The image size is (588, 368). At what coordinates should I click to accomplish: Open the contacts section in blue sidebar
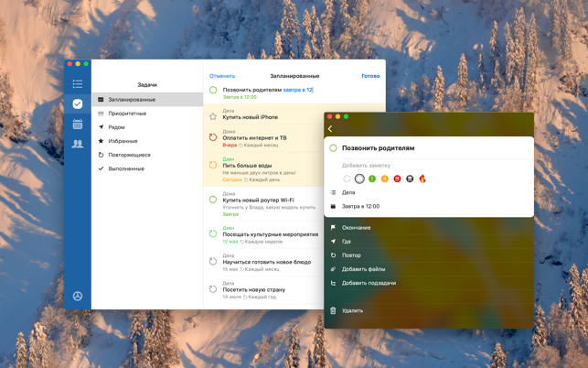[78, 144]
